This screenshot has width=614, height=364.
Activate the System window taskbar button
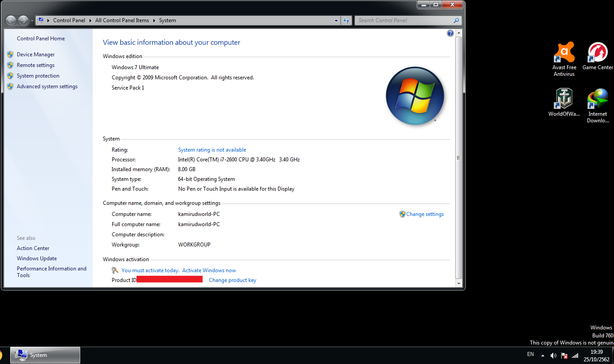45,355
